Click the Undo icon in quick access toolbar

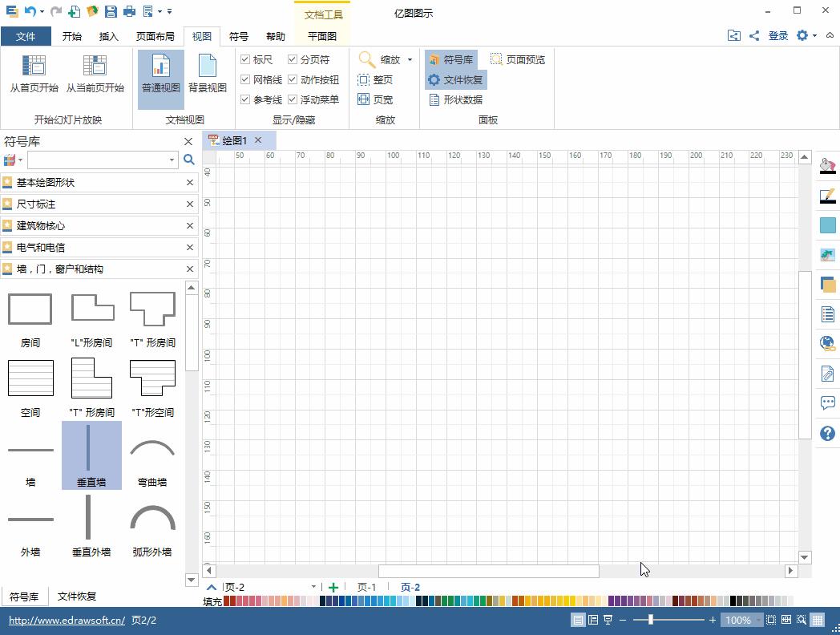click(x=30, y=10)
